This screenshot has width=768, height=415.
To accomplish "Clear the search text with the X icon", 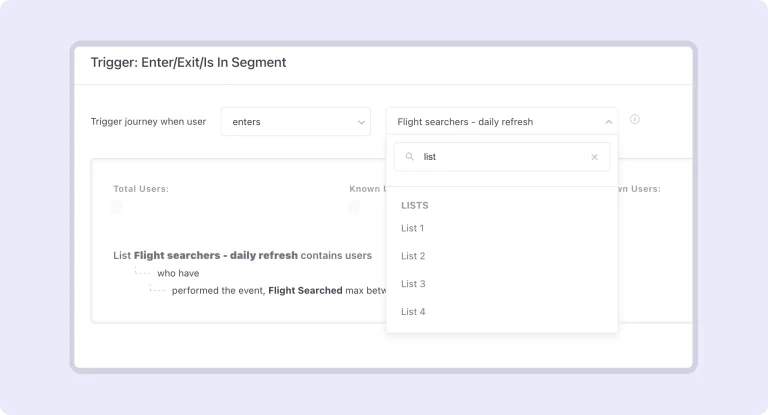I will pos(594,157).
